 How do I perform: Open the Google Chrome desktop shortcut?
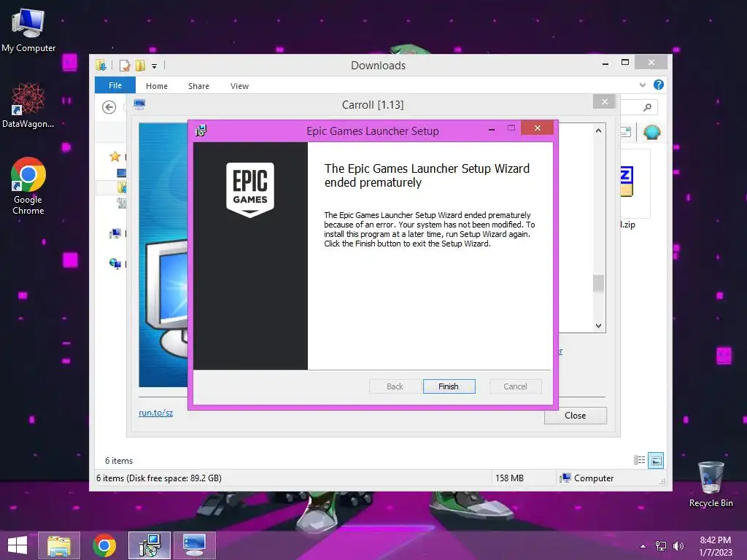tap(28, 186)
